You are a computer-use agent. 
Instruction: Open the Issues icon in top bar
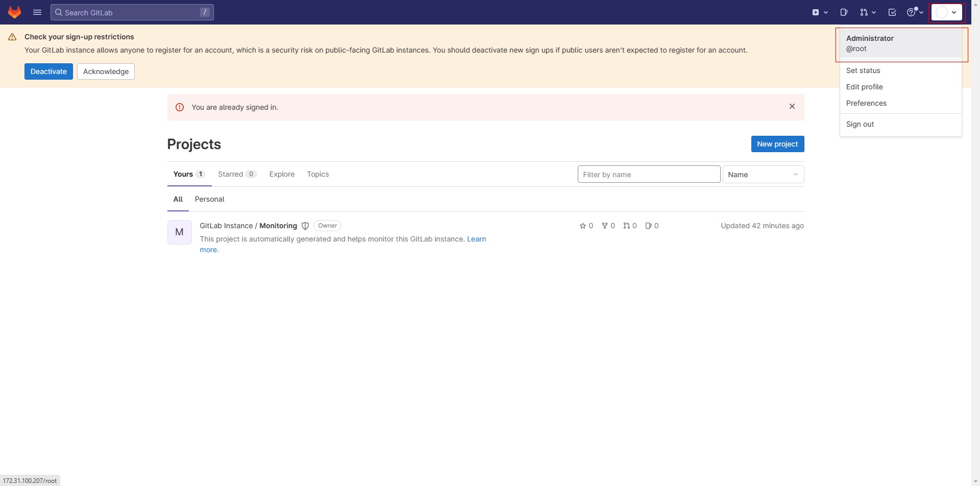844,12
